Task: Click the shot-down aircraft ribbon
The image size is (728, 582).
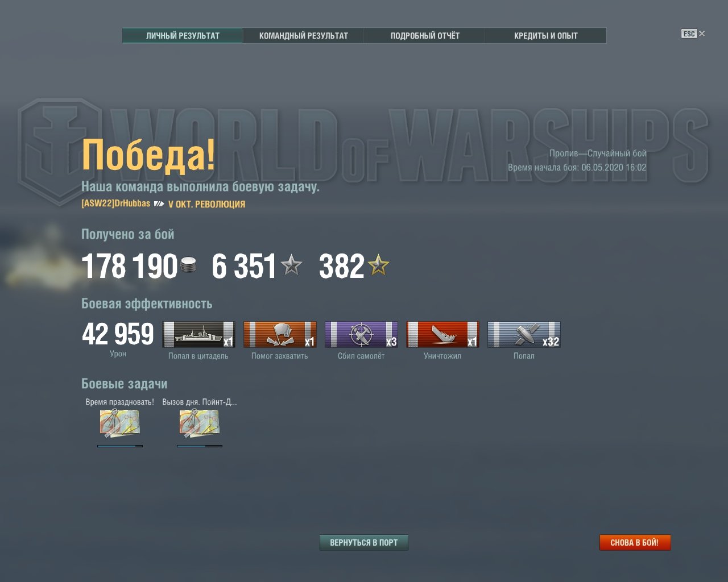Action: coord(361,334)
